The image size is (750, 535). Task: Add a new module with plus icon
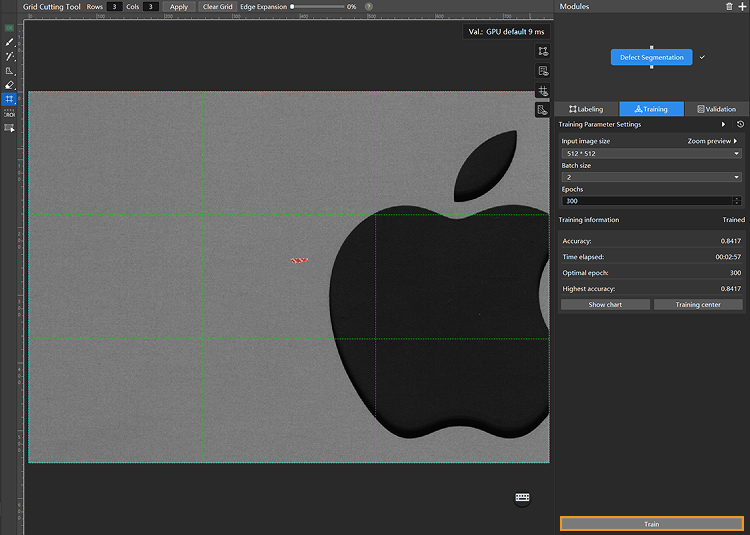point(742,6)
